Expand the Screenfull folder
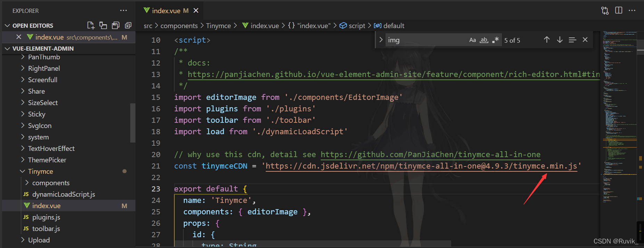This screenshot has height=248, width=644. pos(23,80)
